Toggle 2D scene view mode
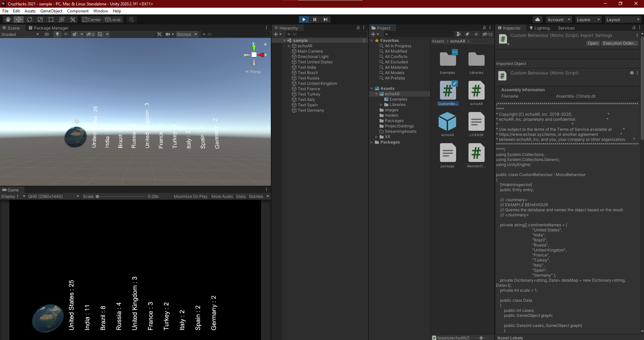This screenshot has height=340, width=644. (47, 34)
